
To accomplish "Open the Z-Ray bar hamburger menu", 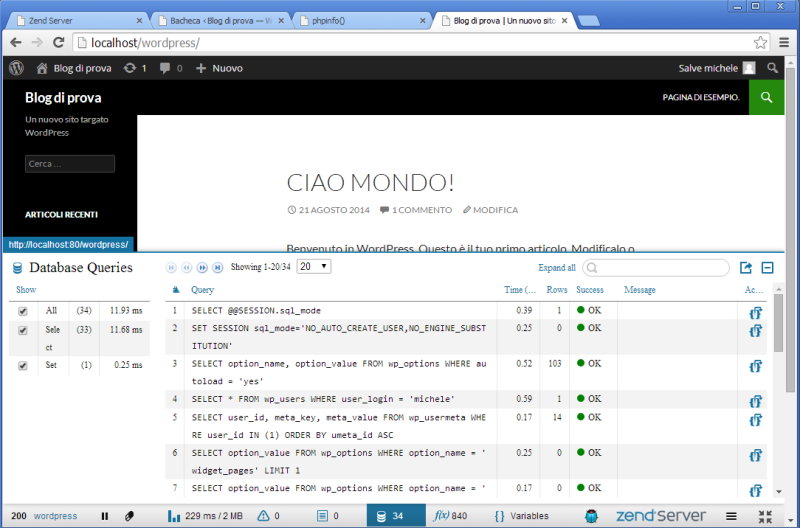I will tap(731, 516).
